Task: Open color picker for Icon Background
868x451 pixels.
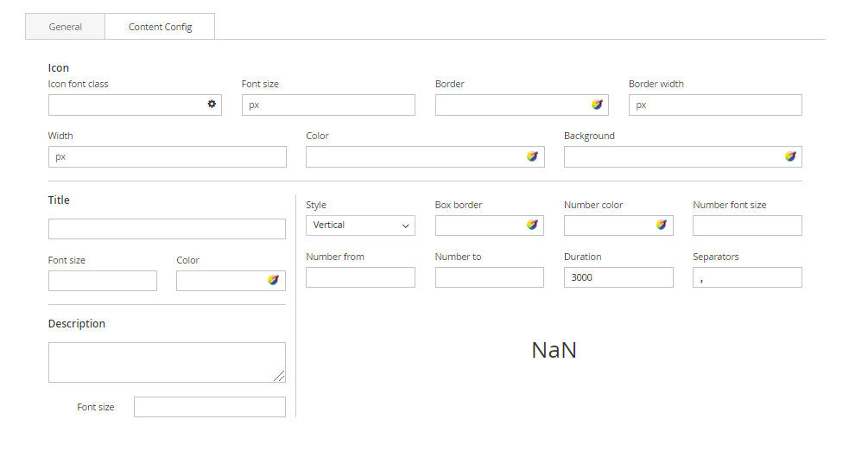Action: click(x=790, y=156)
